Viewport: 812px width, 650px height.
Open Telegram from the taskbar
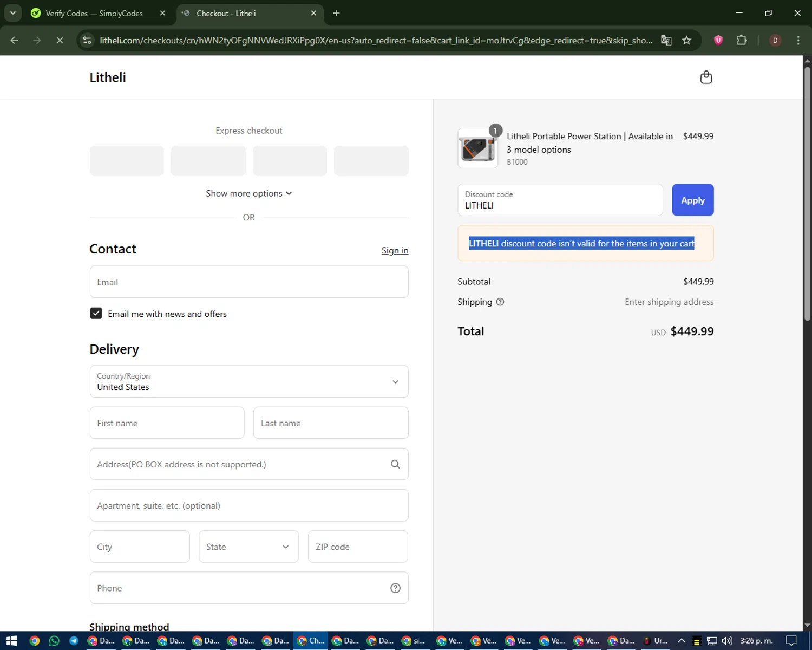tap(74, 641)
